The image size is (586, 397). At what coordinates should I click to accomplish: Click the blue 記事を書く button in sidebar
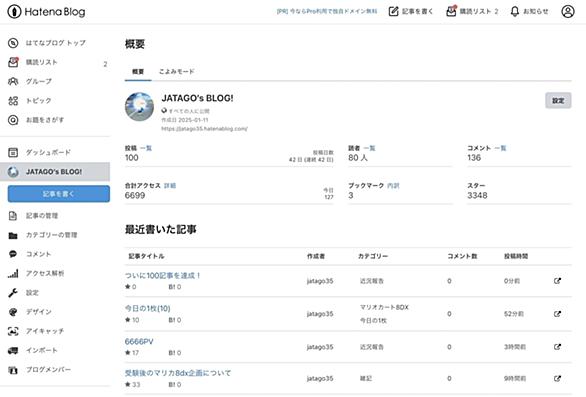59,194
